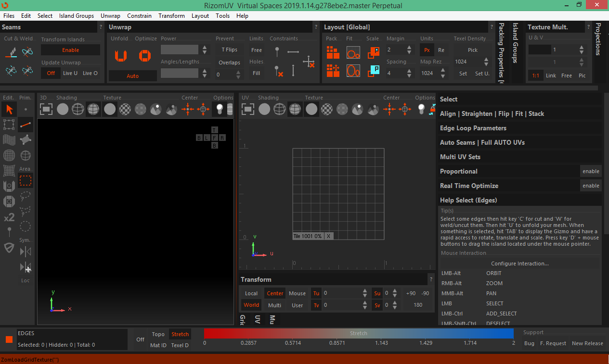Click the Unfold U icon
Image resolution: width=609 pixels, height=364 pixels.
click(120, 56)
